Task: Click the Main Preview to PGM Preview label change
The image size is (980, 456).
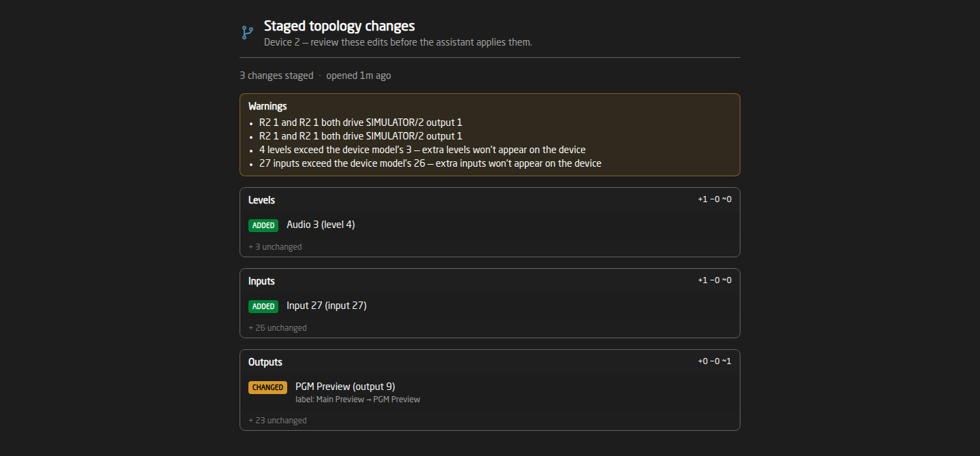Action: [358, 400]
